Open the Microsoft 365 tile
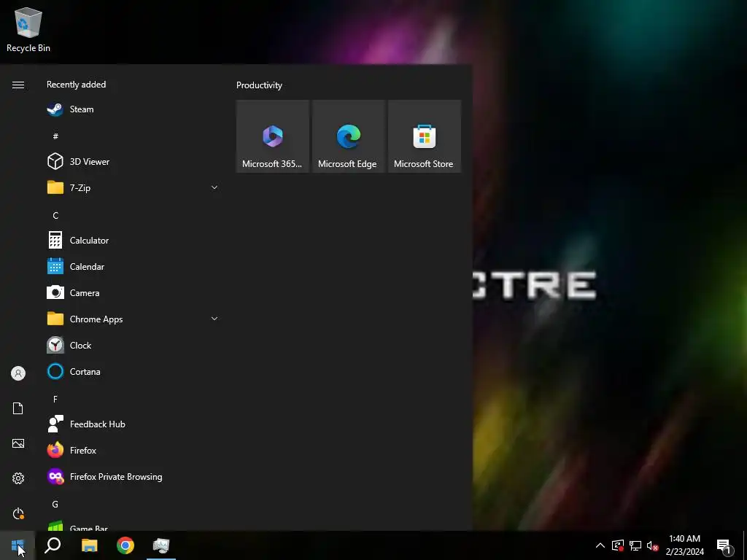Screen dimensions: 747x560 click(273, 136)
